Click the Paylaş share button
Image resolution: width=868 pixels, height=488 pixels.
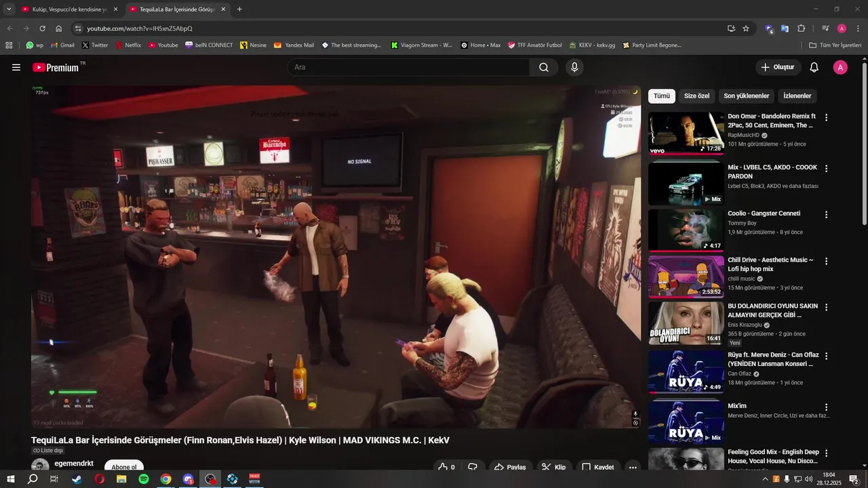pos(510,467)
